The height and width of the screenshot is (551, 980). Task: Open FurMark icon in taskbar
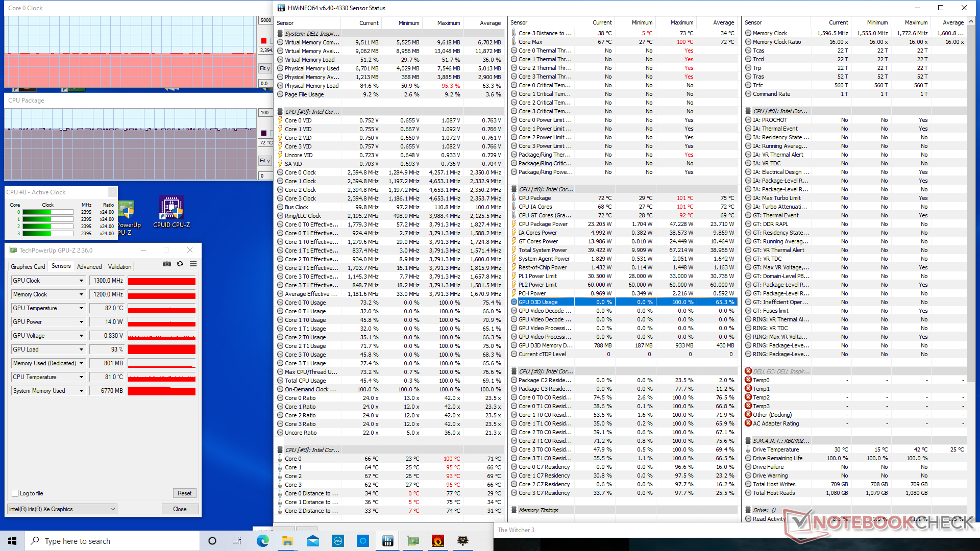(438, 541)
